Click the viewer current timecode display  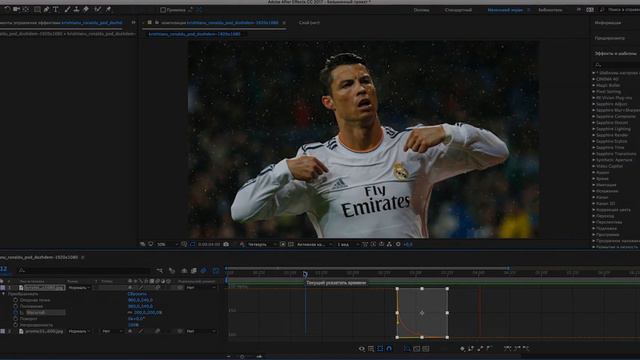point(209,244)
